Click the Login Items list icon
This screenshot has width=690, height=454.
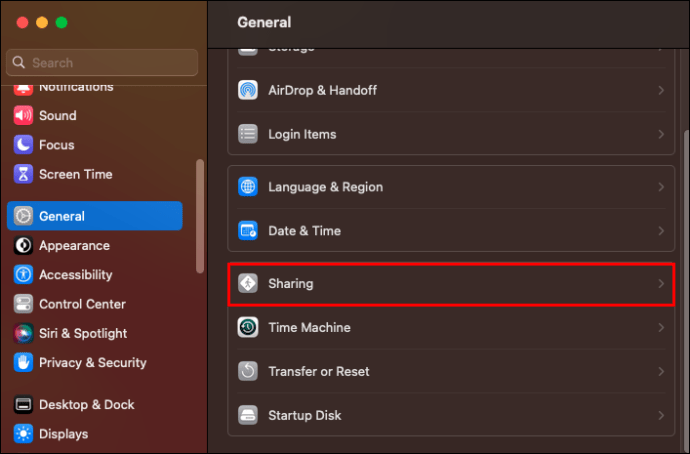coord(248,134)
